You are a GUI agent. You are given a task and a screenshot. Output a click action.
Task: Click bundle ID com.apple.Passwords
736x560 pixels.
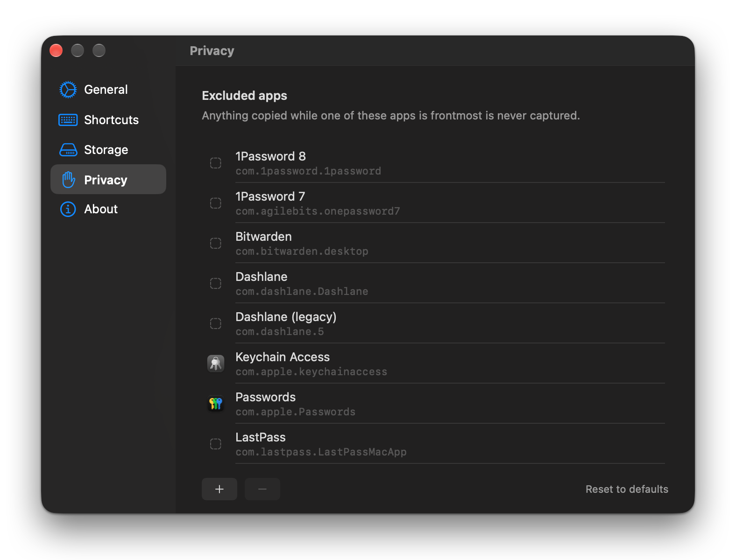tap(296, 412)
